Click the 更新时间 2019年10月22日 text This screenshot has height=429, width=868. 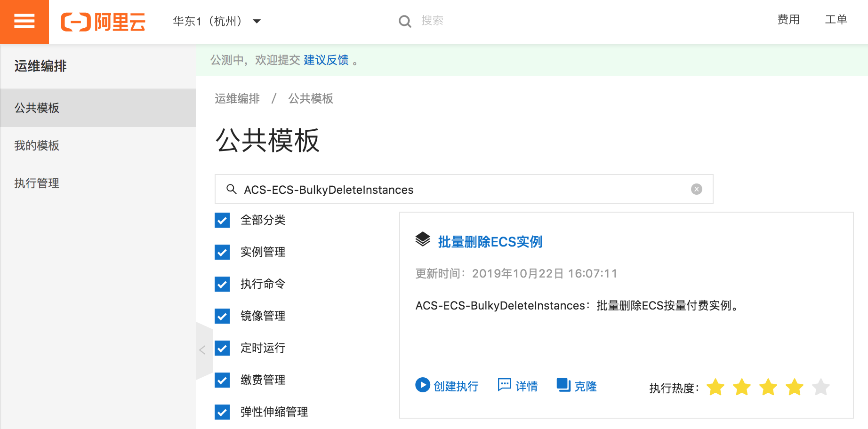516,274
